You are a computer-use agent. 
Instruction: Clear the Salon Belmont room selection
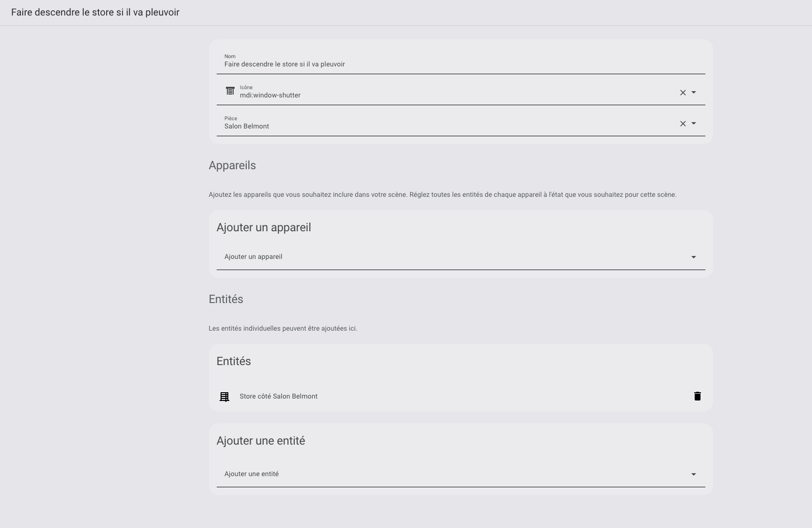point(683,124)
